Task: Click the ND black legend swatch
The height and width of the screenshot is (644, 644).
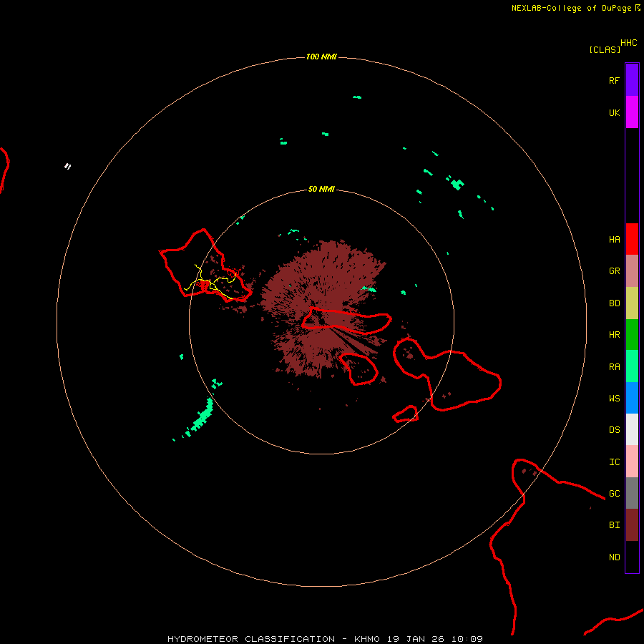Action: pyautogui.click(x=632, y=557)
